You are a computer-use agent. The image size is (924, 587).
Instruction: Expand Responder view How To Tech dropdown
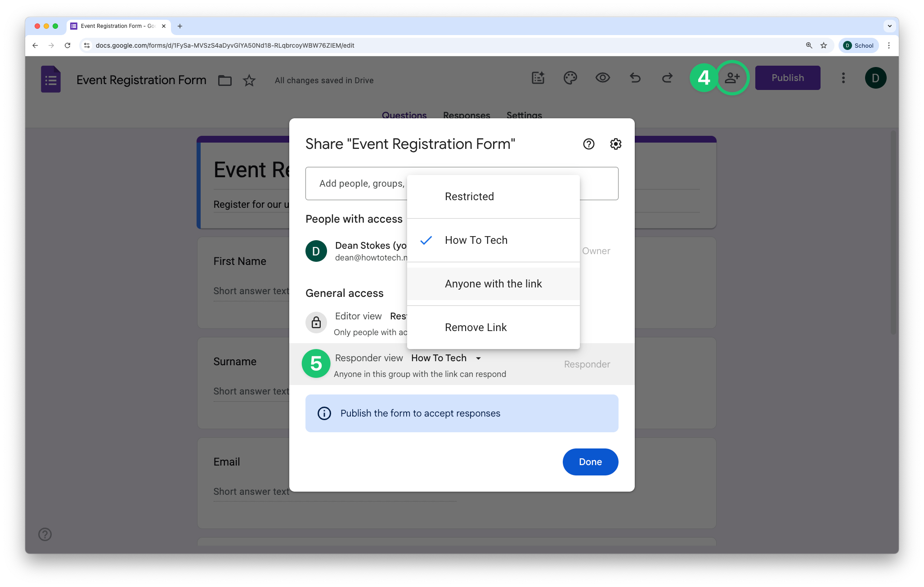pos(446,358)
